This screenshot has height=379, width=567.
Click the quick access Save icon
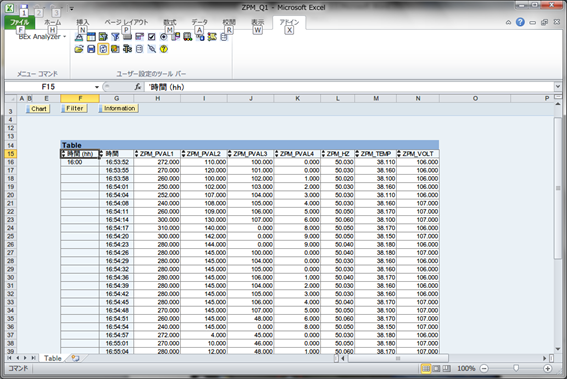24,7
